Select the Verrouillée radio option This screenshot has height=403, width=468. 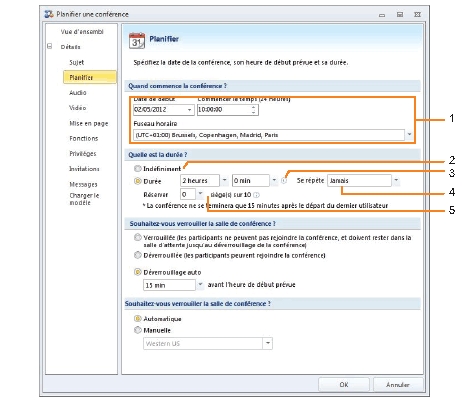pyautogui.click(x=137, y=237)
